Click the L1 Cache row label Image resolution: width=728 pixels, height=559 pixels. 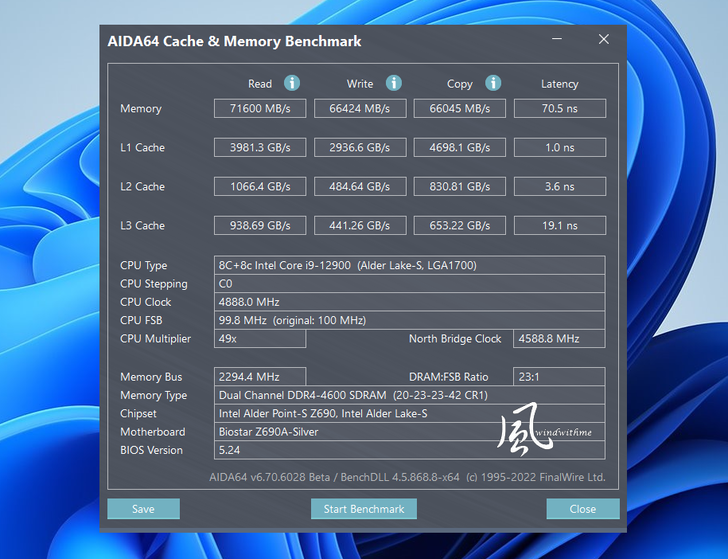point(143,148)
